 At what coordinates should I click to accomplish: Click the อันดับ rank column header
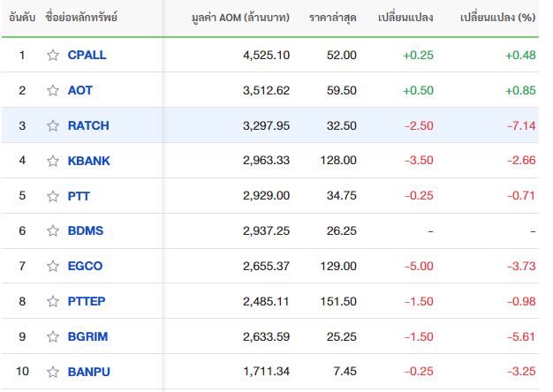(x=22, y=18)
